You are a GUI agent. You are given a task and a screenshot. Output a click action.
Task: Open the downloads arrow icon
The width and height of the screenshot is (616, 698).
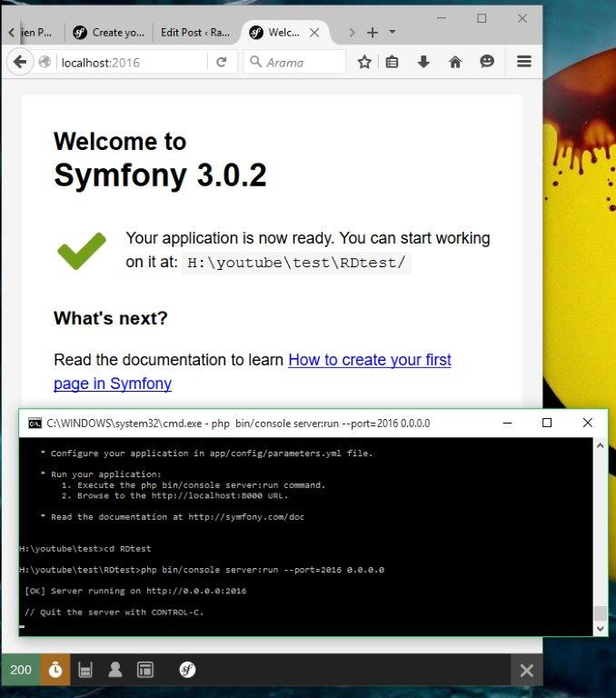pos(423,62)
